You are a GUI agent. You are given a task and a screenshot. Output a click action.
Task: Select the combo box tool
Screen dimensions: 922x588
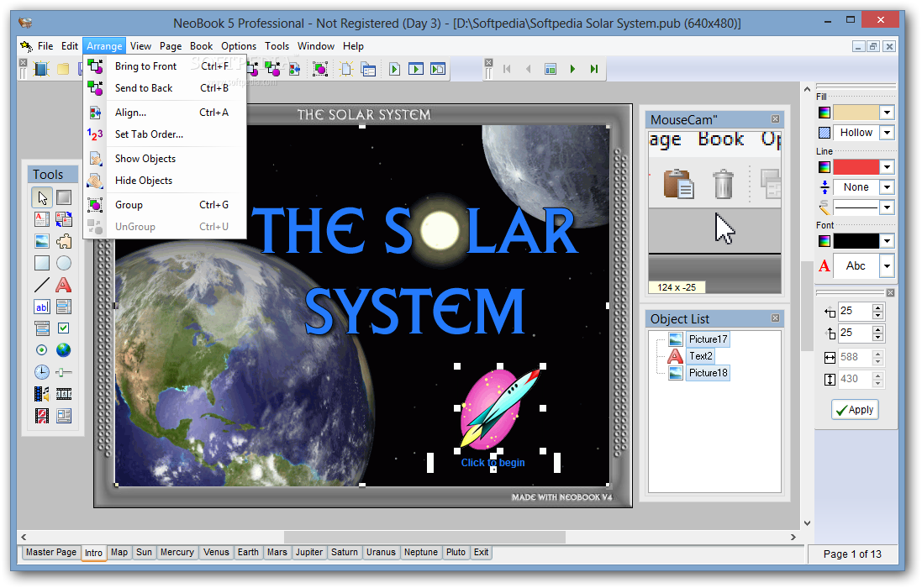pos(42,328)
